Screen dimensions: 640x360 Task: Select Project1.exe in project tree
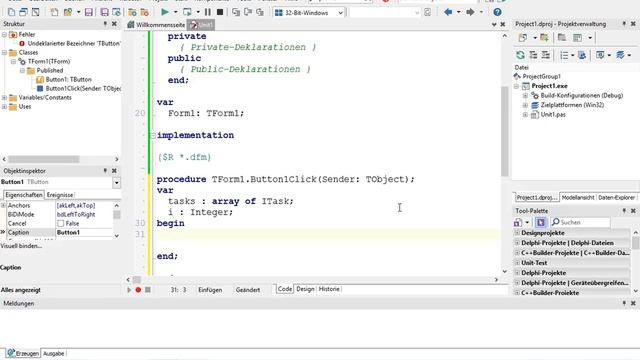pyautogui.click(x=549, y=86)
